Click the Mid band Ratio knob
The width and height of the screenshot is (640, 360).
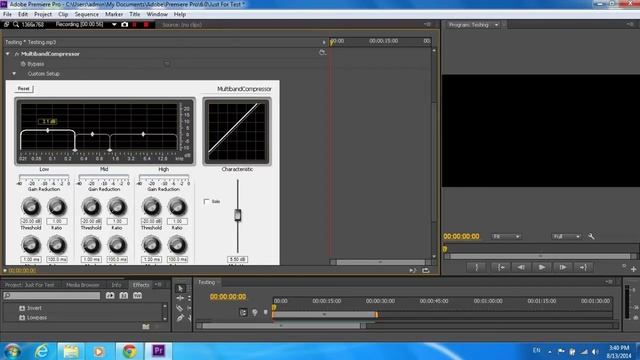(117, 207)
